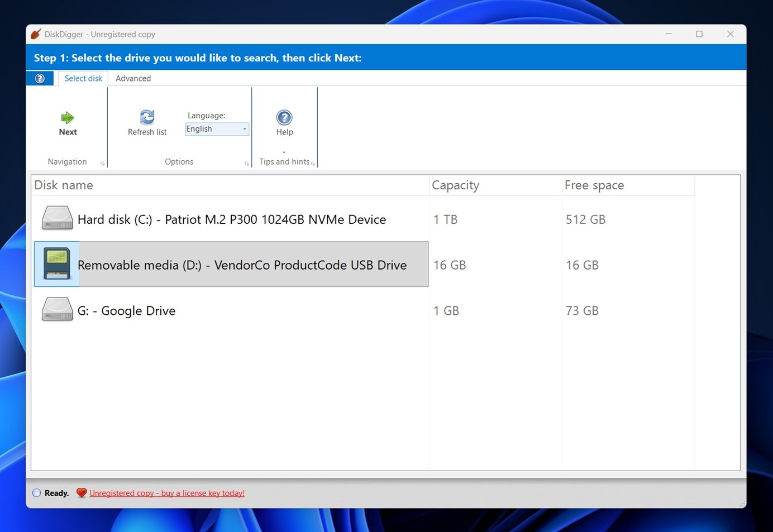Open the buy a license key link

167,493
